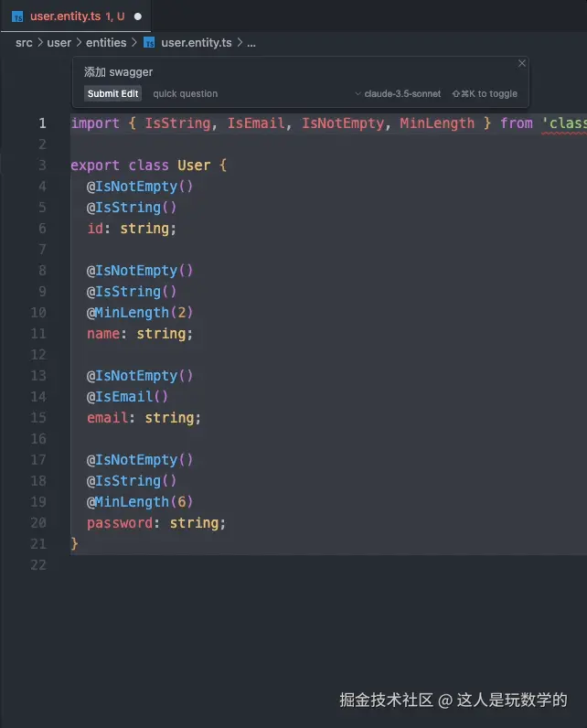This screenshot has height=728, width=587.
Task: Click the unsaved changes dot on the tab
Action: 138,16
